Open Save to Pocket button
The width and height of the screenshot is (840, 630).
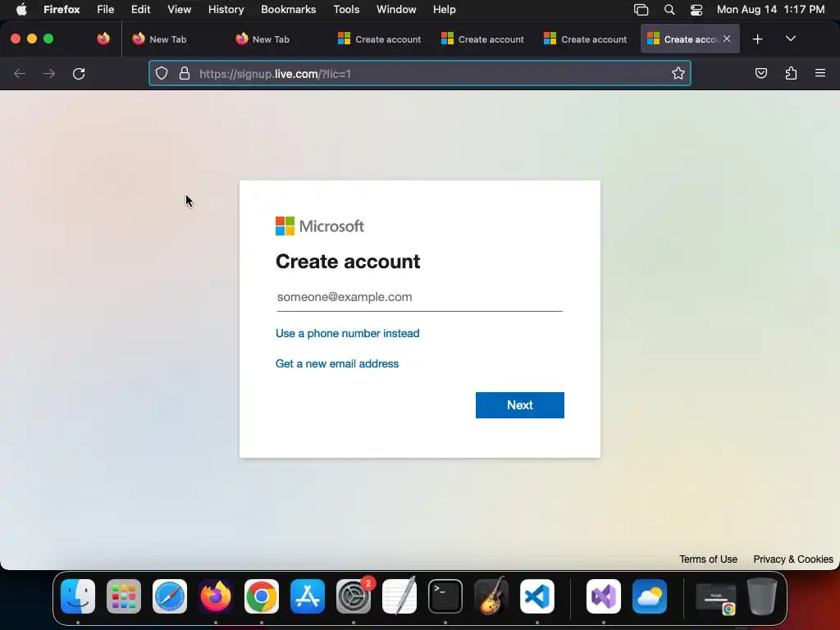(x=760, y=73)
